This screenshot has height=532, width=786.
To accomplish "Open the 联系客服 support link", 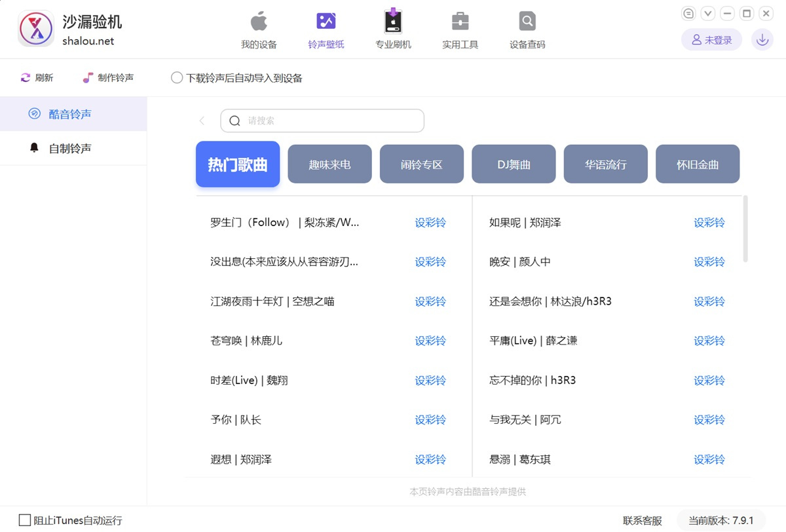I will pos(642,521).
